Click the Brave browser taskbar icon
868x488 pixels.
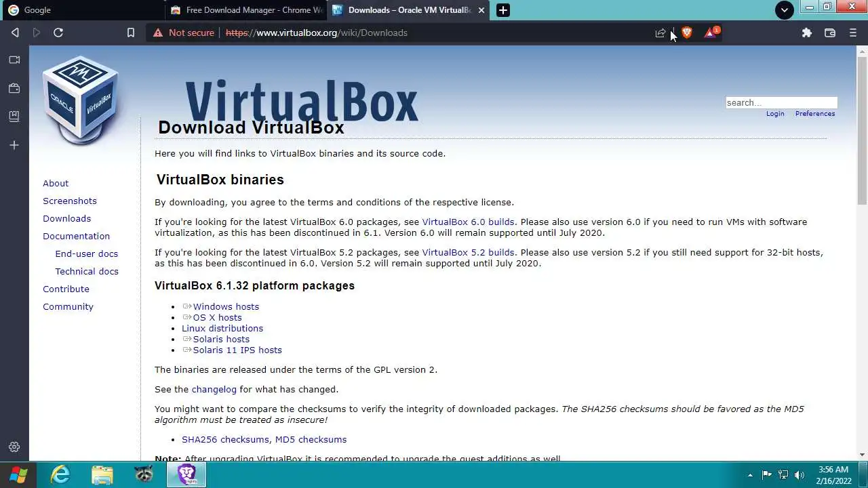pos(186,474)
